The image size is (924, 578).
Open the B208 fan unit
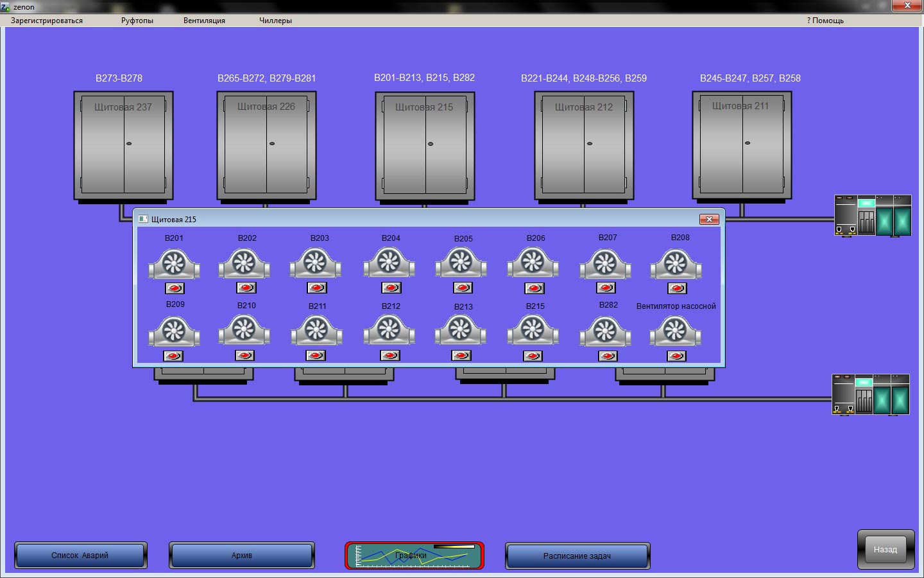676,263
